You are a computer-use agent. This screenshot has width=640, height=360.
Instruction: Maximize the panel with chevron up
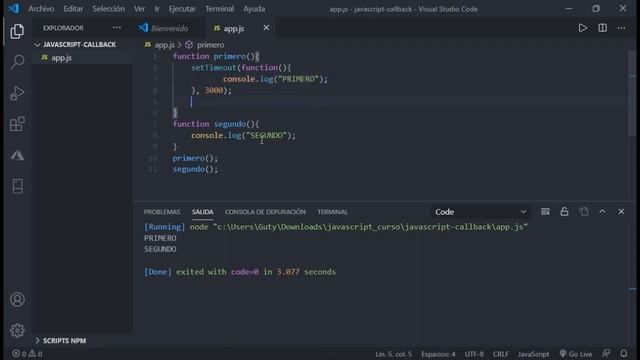[602, 211]
